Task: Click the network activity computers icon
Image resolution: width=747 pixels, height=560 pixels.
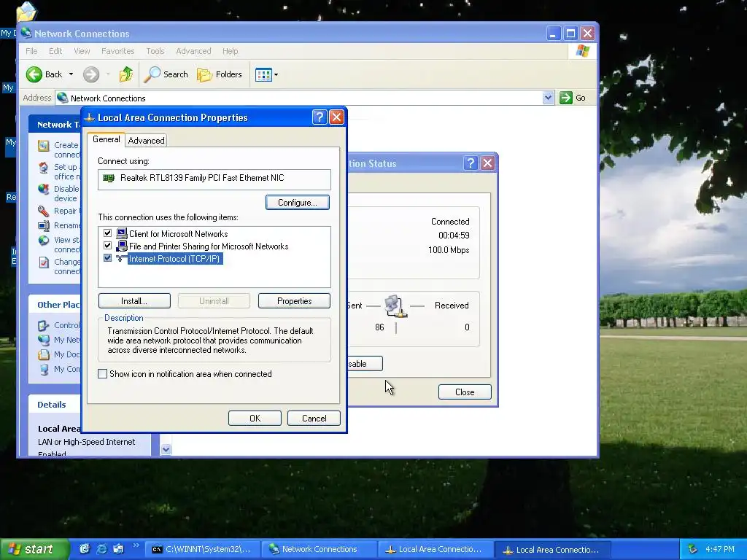Action: (x=395, y=306)
